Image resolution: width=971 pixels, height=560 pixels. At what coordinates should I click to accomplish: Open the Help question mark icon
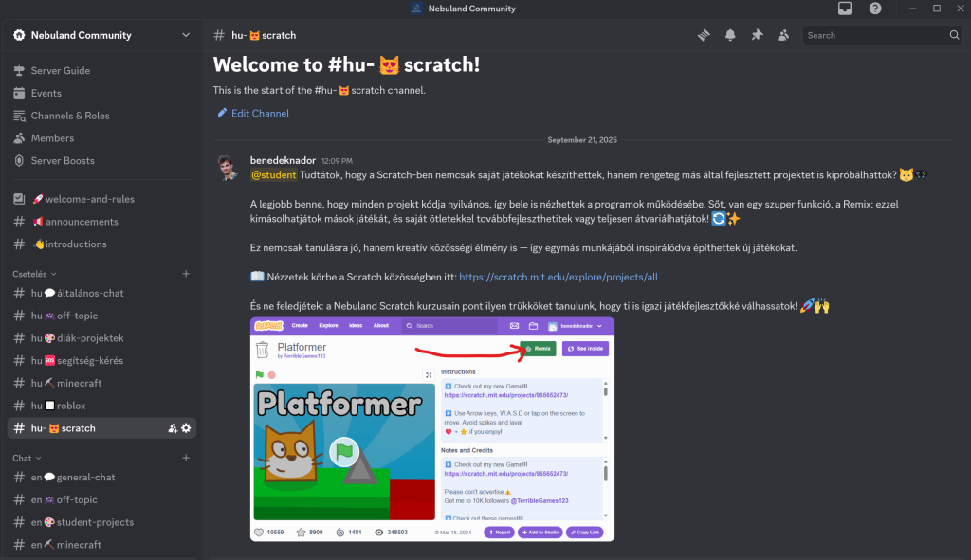(875, 8)
